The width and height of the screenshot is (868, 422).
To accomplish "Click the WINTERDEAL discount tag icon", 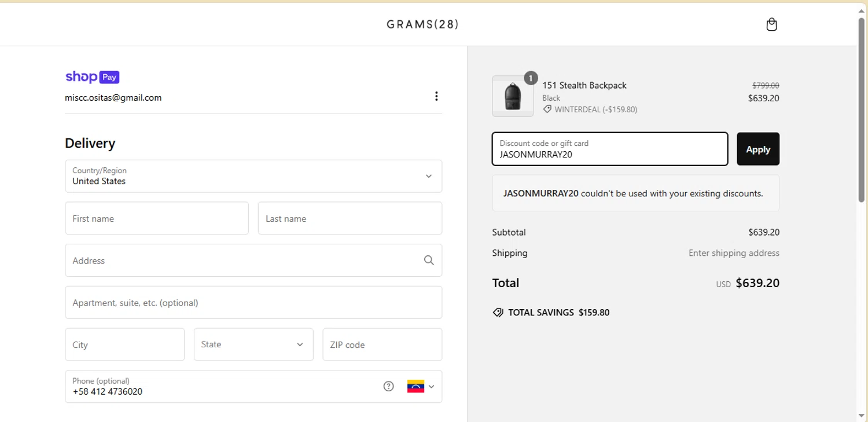I will pyautogui.click(x=547, y=109).
